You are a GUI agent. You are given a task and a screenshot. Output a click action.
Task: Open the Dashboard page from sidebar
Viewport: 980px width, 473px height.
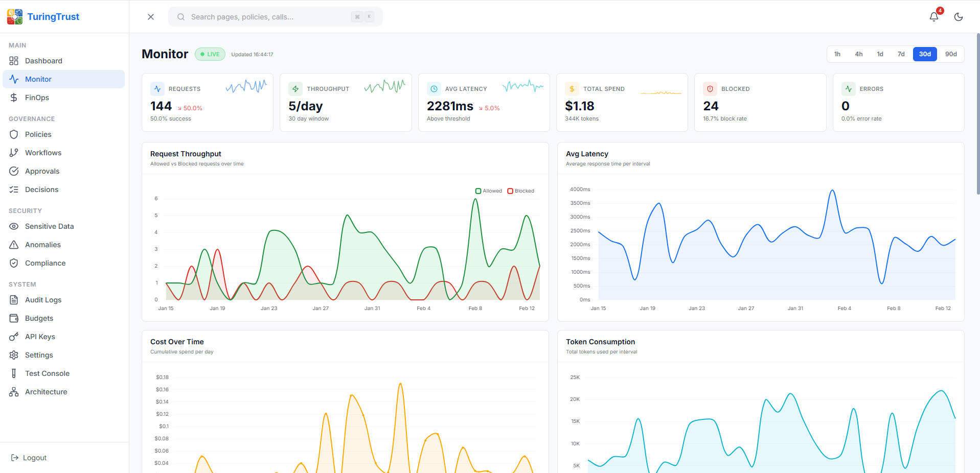coord(44,61)
